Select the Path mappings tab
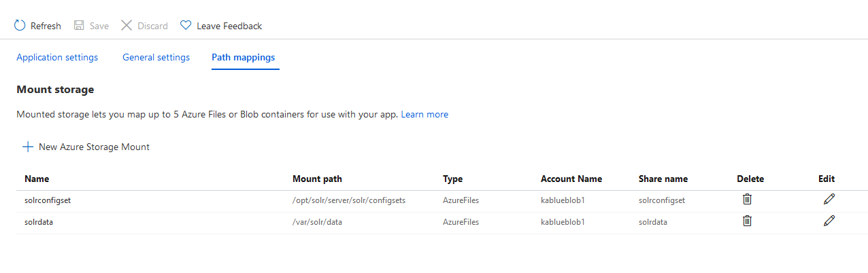This screenshot has width=868, height=273. 244,58
